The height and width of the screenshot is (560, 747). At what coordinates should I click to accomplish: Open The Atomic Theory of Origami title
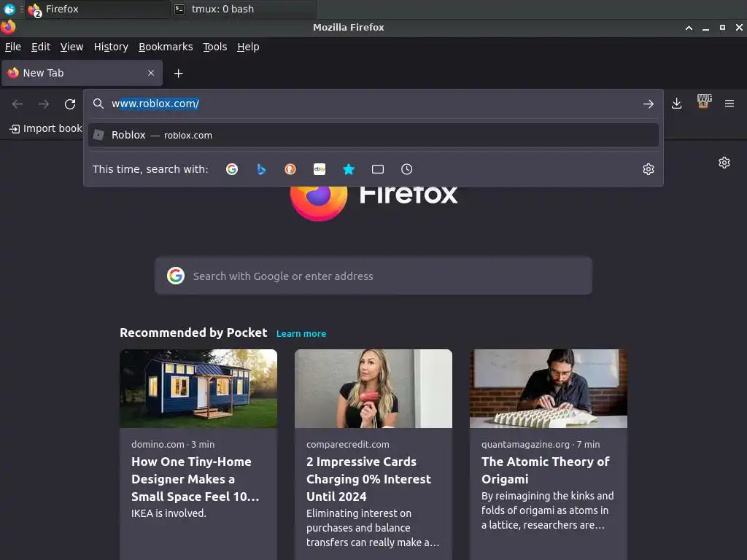pyautogui.click(x=546, y=470)
